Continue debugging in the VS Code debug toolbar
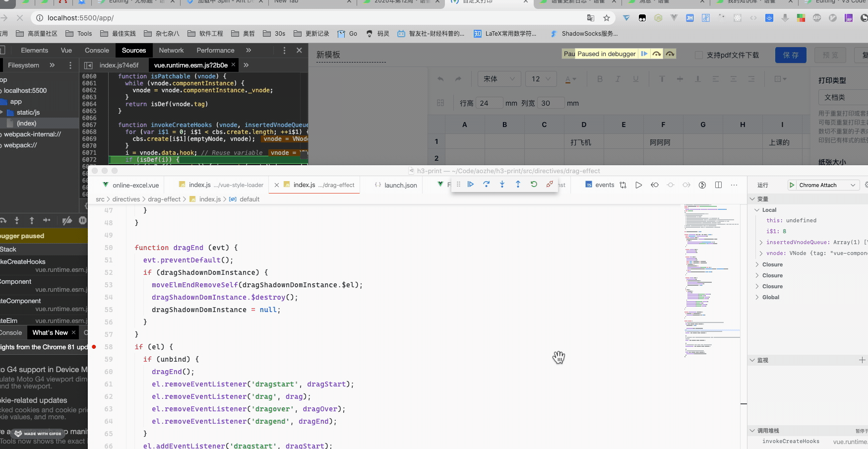Image resolution: width=868 pixels, height=449 pixels. click(471, 184)
